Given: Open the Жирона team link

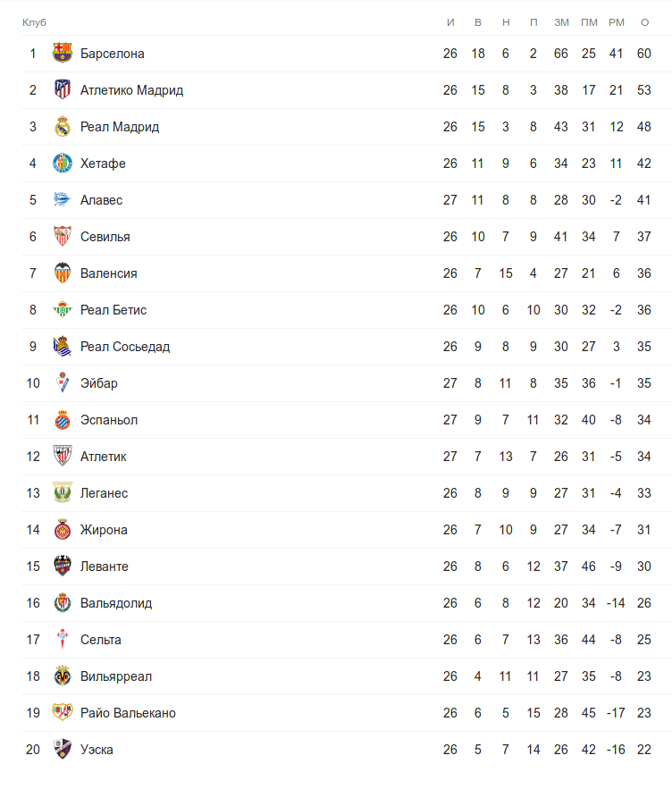Looking at the screenshot, I should pos(104,530).
